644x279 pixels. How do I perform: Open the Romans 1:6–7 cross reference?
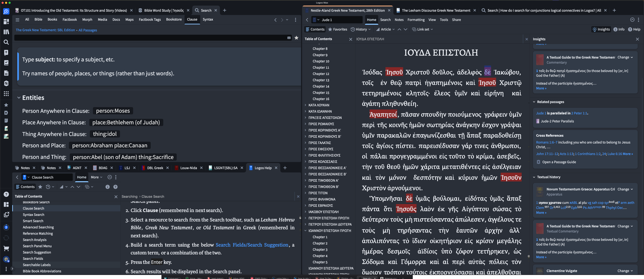click(x=546, y=142)
